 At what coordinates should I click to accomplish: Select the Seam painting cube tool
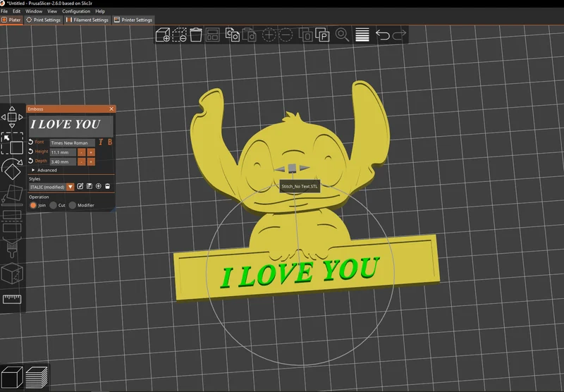tap(12, 274)
